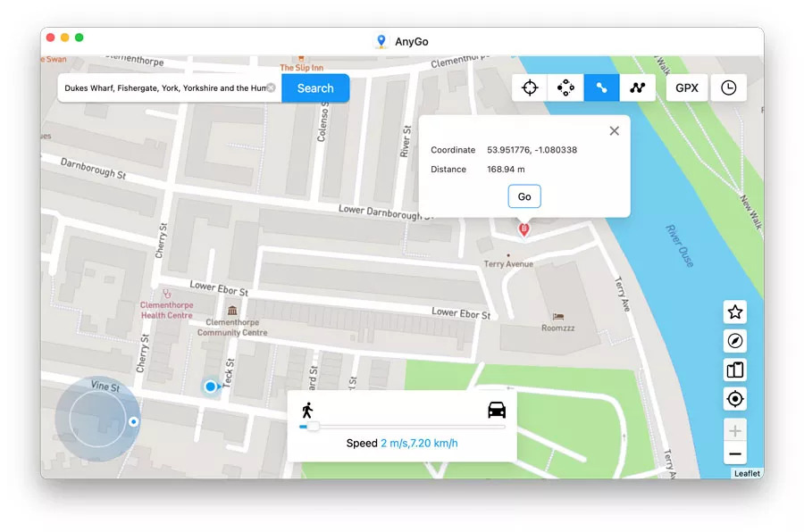Click the Terry Avenue map label
The image size is (804, 532).
point(508,264)
